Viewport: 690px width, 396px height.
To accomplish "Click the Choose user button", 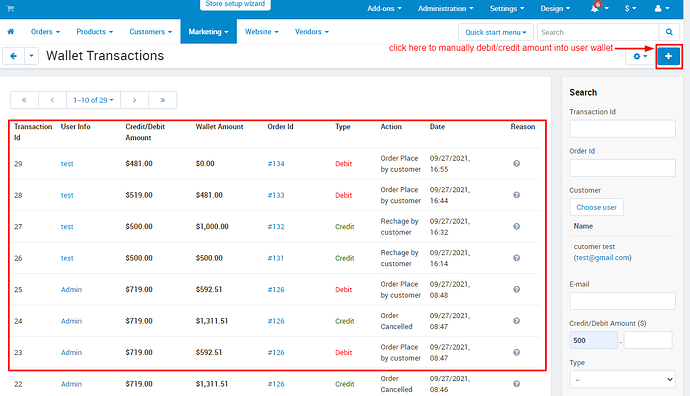I will tap(597, 207).
